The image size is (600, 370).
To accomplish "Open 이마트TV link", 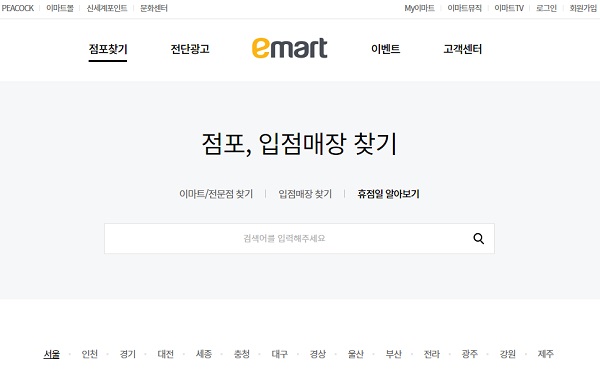I will 509,8.
